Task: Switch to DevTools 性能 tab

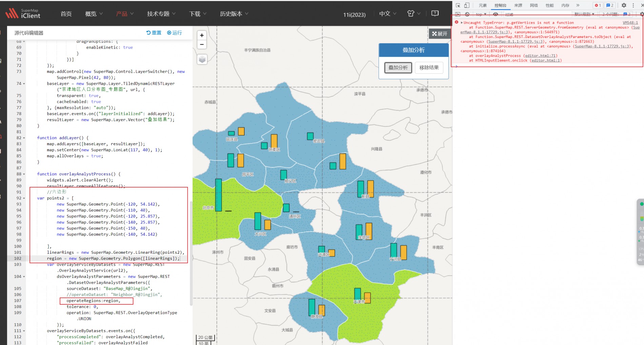Action: [549, 5]
